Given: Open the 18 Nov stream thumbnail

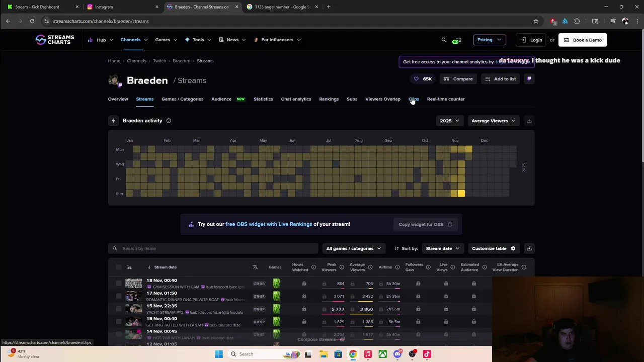Looking at the screenshot, I should pos(134,284).
